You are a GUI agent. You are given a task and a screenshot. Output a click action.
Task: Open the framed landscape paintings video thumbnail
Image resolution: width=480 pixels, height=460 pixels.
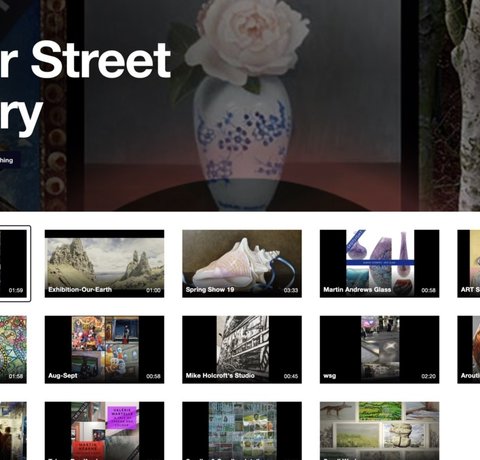pyautogui.click(x=379, y=431)
